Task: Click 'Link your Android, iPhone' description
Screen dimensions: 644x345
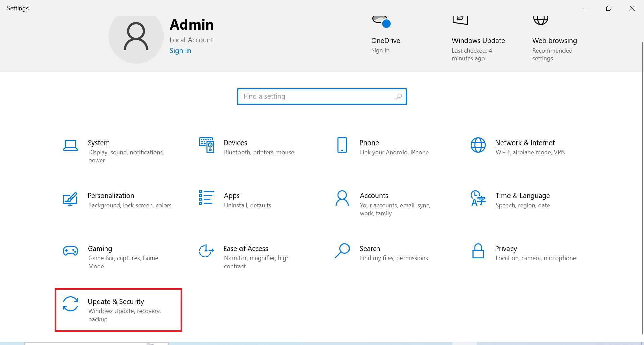Action: coord(394,152)
